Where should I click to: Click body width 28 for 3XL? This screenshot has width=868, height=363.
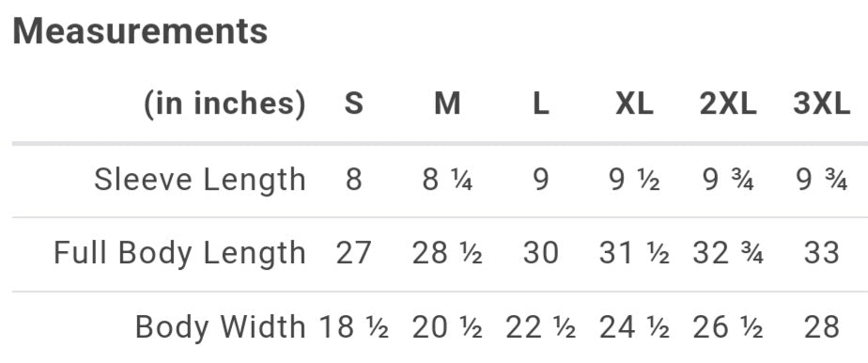pyautogui.click(x=821, y=326)
